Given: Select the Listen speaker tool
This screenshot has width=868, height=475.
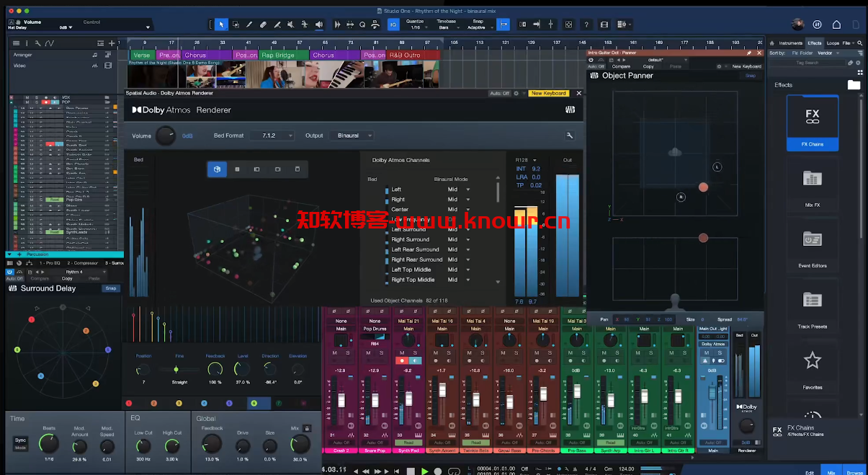Looking at the screenshot, I should [x=319, y=25].
